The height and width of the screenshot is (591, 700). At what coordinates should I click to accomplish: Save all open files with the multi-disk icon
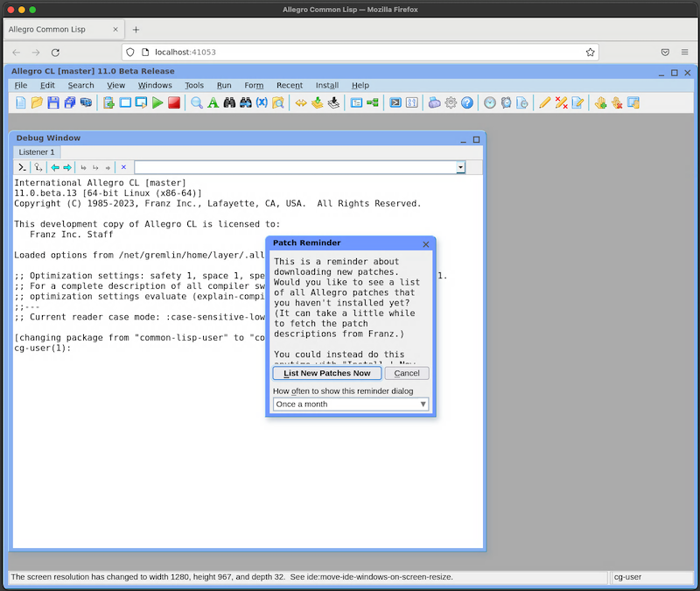70,102
